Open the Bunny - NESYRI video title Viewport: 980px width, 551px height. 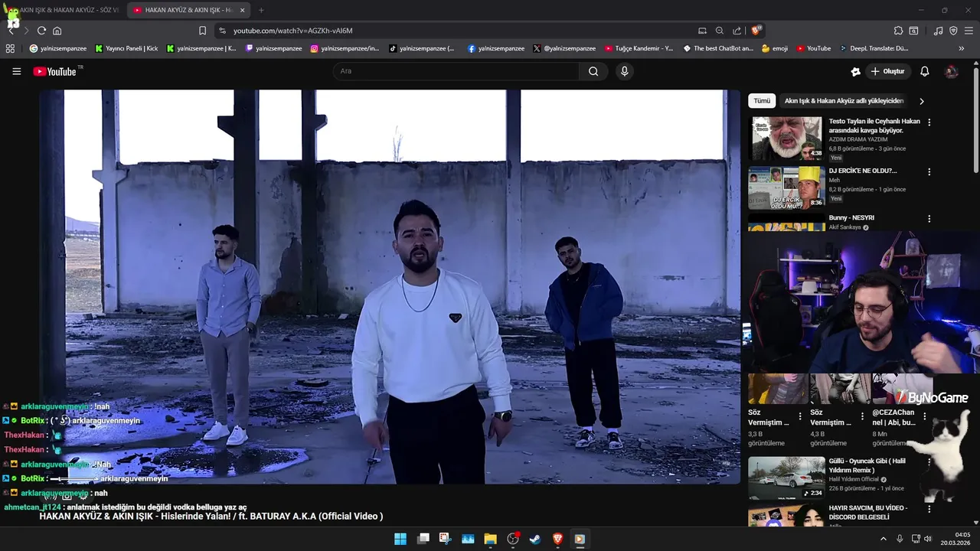tap(851, 217)
